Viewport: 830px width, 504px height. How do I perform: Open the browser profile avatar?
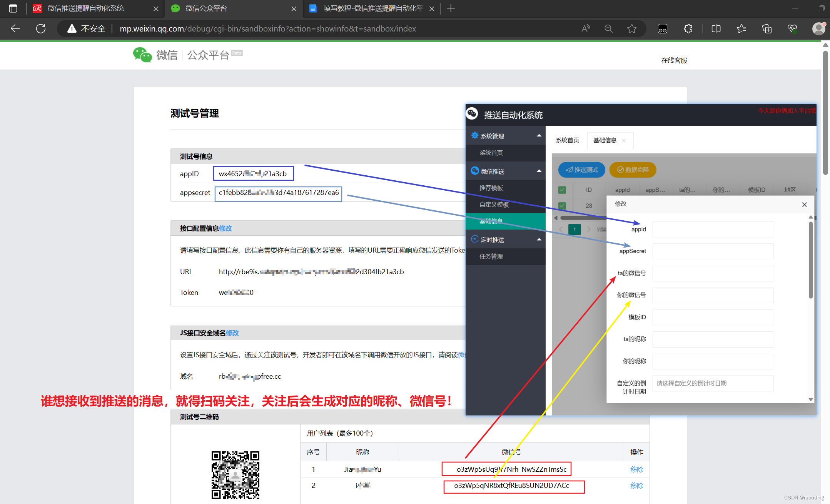click(818, 29)
